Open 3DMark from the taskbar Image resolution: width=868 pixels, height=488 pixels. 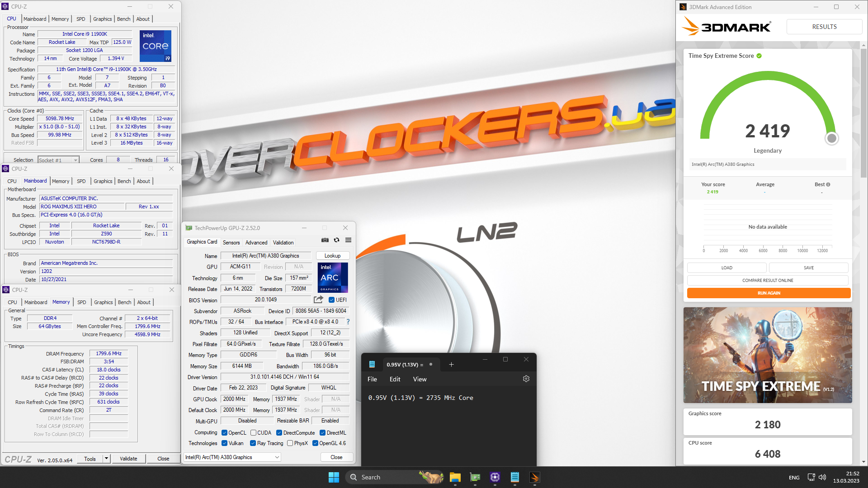click(534, 477)
